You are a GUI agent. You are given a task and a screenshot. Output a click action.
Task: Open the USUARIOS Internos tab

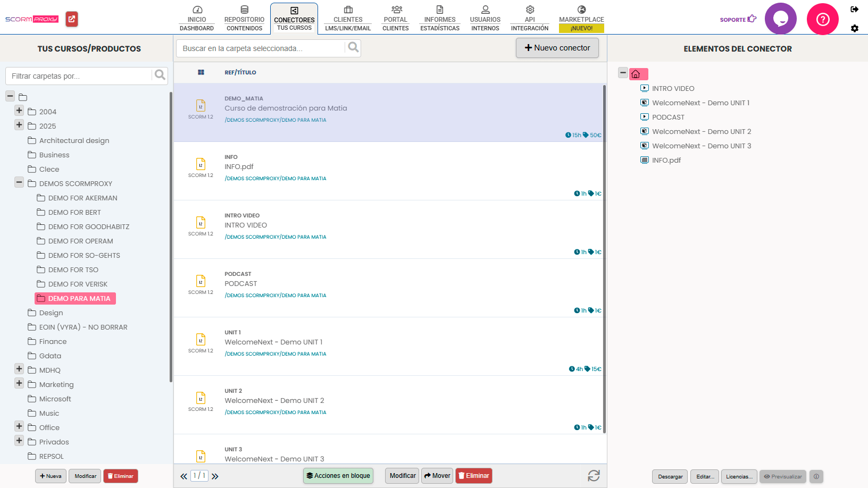pos(485,19)
